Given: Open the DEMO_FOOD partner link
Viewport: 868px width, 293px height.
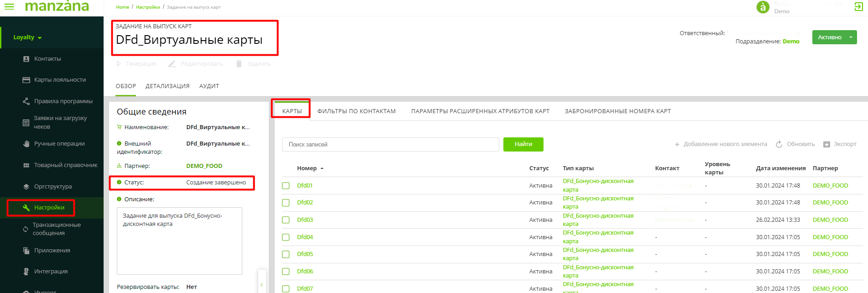Looking at the screenshot, I should (204, 166).
